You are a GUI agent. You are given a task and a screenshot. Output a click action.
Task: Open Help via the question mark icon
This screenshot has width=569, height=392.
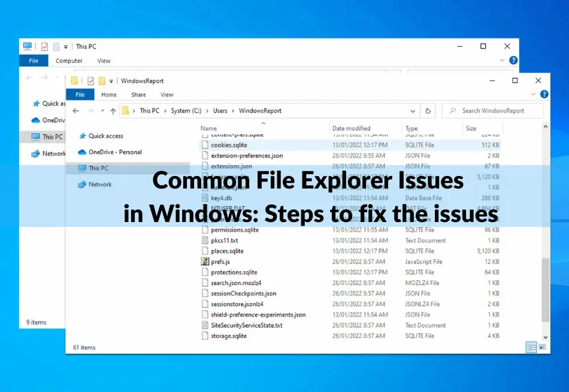point(544,95)
